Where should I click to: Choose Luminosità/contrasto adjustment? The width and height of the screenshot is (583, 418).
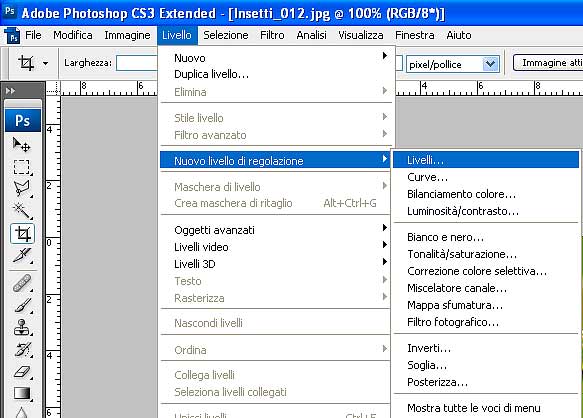(486, 211)
